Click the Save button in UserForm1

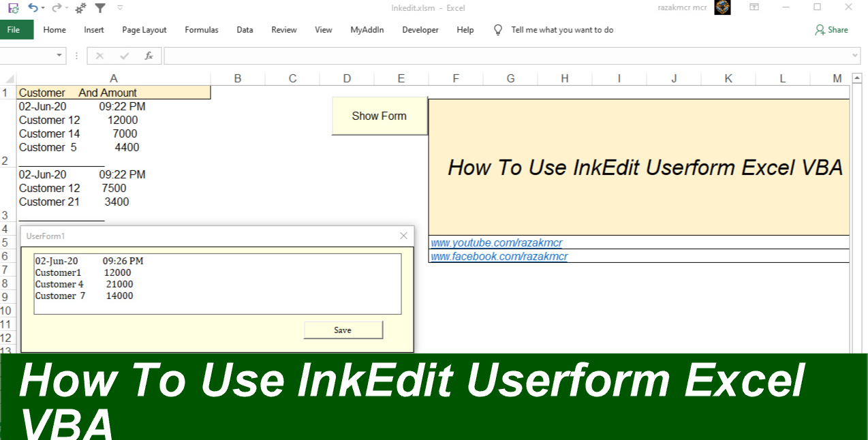[343, 330]
